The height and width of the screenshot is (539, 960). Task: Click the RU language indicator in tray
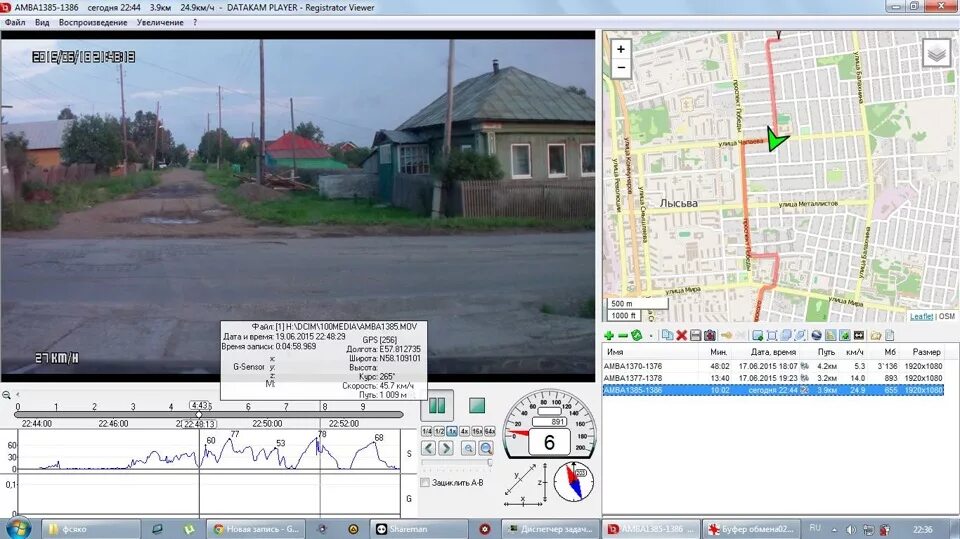pyautogui.click(x=815, y=528)
